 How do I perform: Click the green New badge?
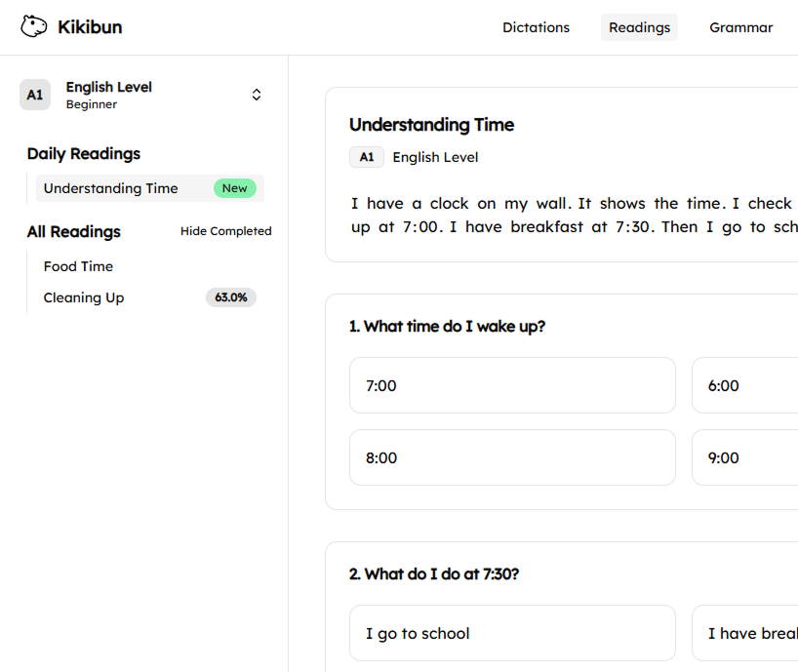pyautogui.click(x=234, y=188)
